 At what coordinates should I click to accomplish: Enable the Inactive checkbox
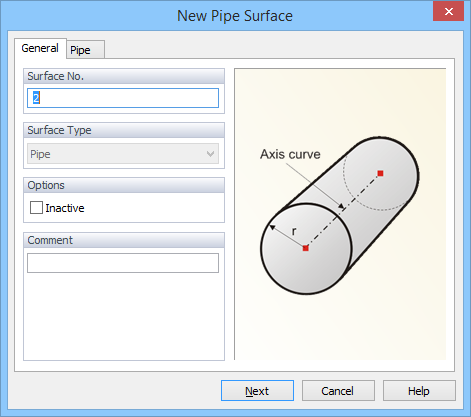pos(36,208)
